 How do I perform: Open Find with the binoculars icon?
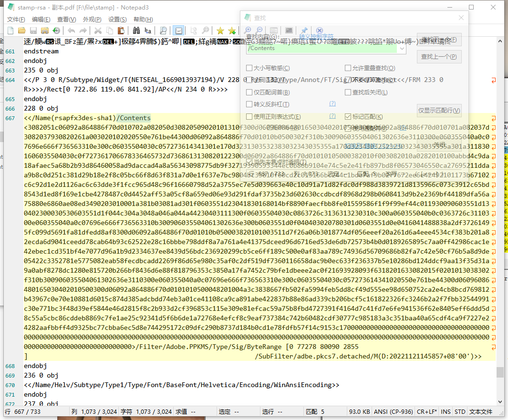(x=136, y=31)
